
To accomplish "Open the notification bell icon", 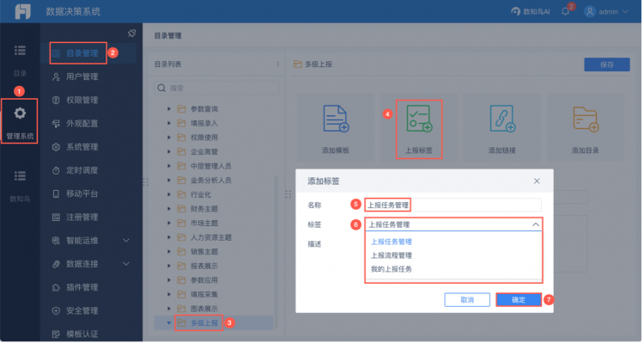I will tap(566, 11).
